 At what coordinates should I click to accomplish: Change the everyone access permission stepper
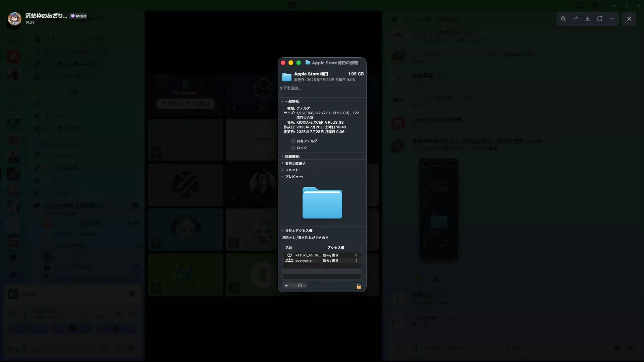click(x=356, y=261)
